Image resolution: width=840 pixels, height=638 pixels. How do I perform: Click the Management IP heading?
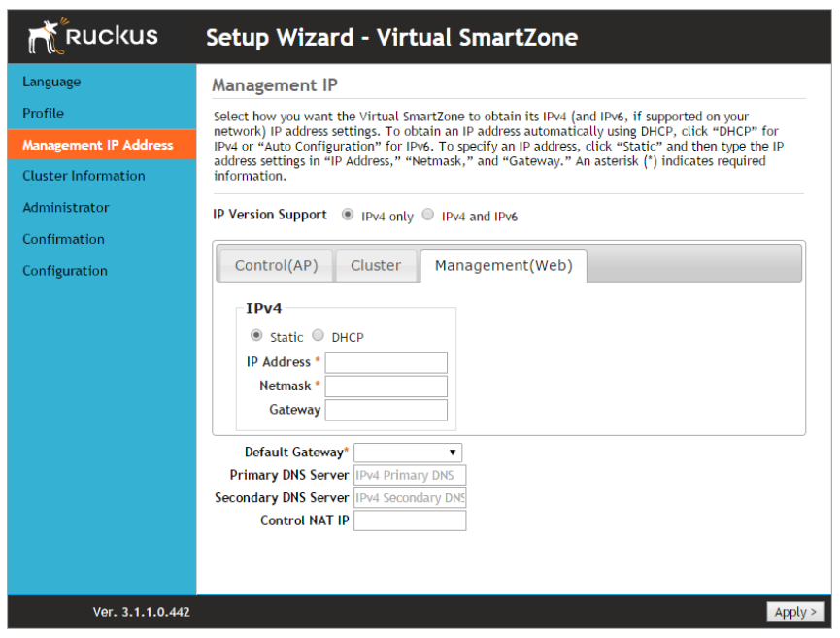pos(274,85)
